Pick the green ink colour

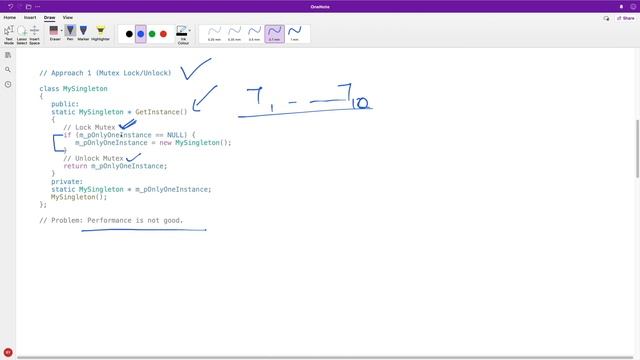[152, 34]
